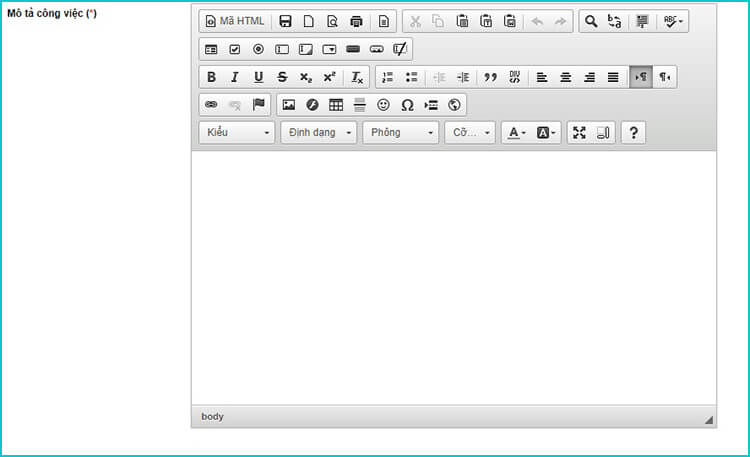Open the Preview with the magnifier page icon
750x457 pixels.
pos(332,21)
